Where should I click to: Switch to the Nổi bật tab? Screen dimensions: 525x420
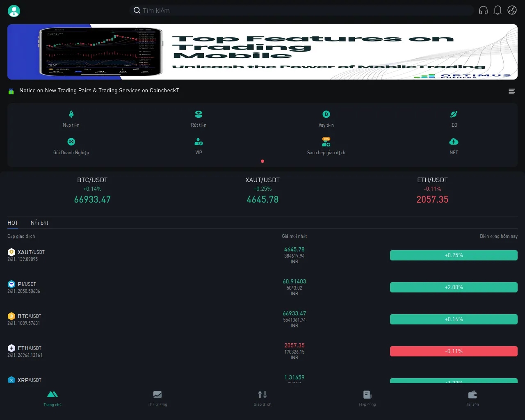click(x=39, y=223)
